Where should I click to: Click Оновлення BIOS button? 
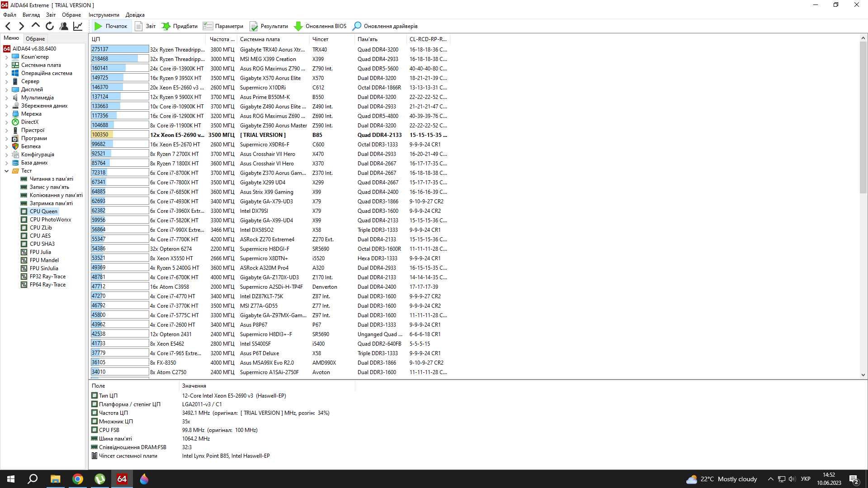(x=320, y=26)
